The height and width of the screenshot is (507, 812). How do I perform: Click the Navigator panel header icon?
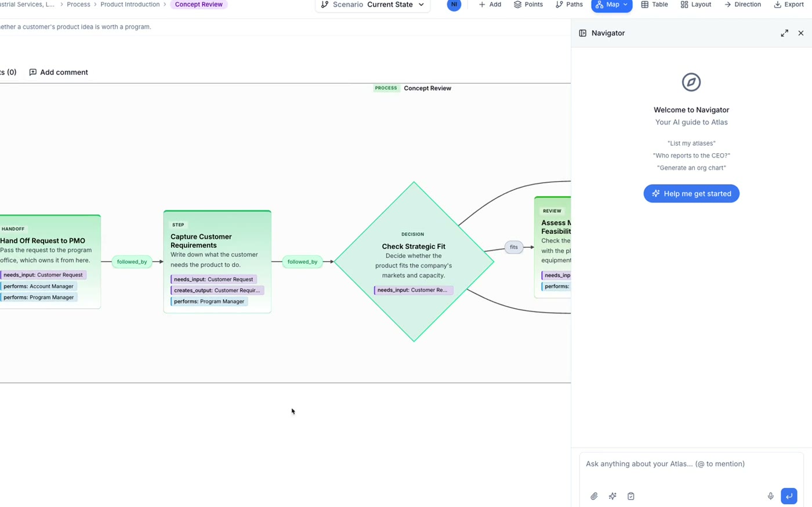(583, 33)
